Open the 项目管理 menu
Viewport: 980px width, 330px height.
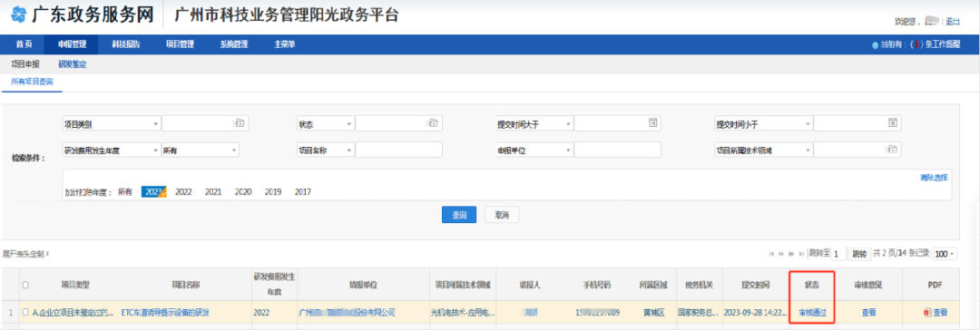(x=180, y=44)
